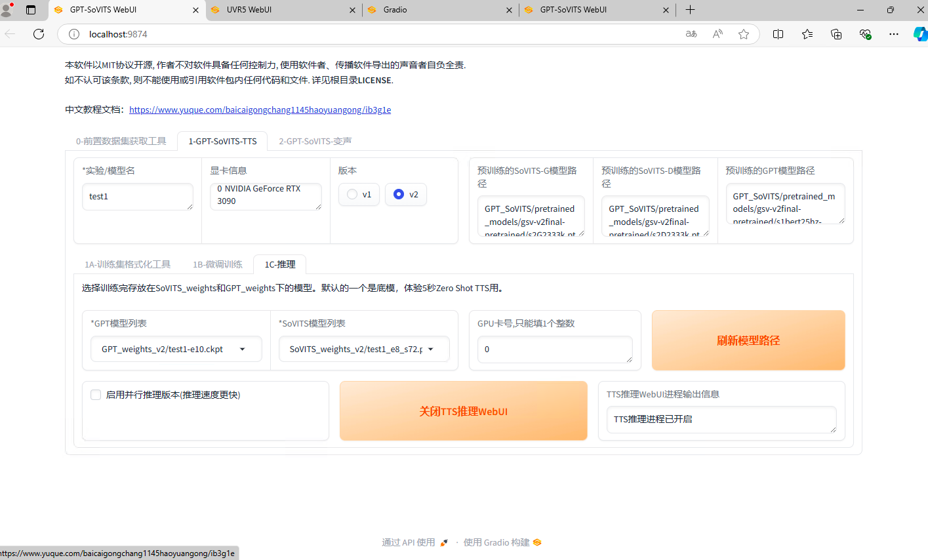The image size is (928, 560).
Task: Refresh the page with reload icon
Action: [39, 34]
